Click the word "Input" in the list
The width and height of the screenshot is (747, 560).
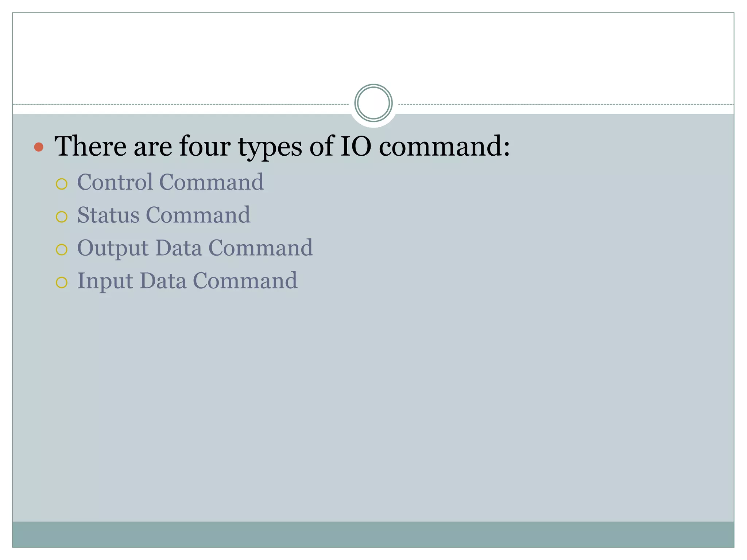click(x=105, y=281)
